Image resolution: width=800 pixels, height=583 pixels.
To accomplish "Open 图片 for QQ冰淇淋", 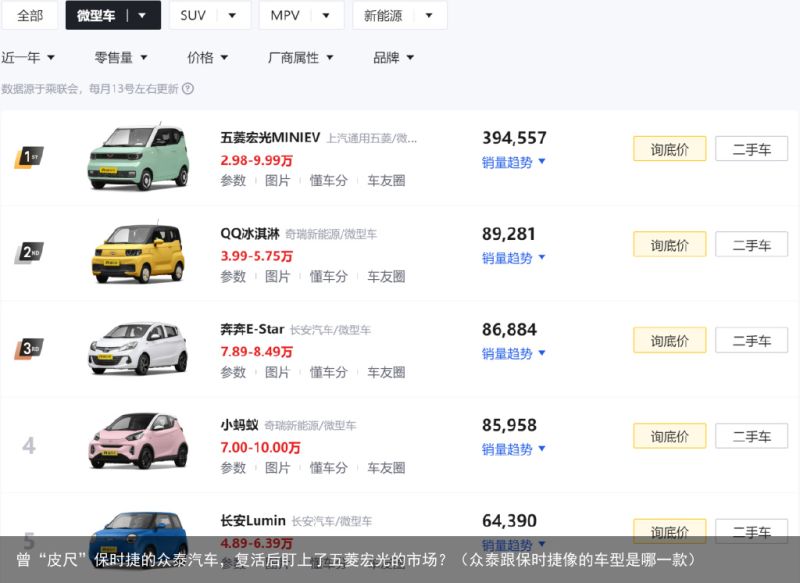I will pyautogui.click(x=278, y=276).
